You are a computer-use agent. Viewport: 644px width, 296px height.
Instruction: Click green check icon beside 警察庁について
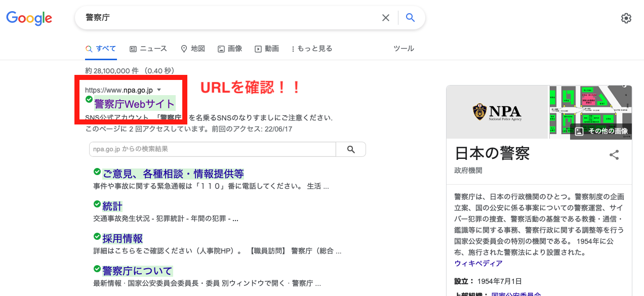(97, 269)
